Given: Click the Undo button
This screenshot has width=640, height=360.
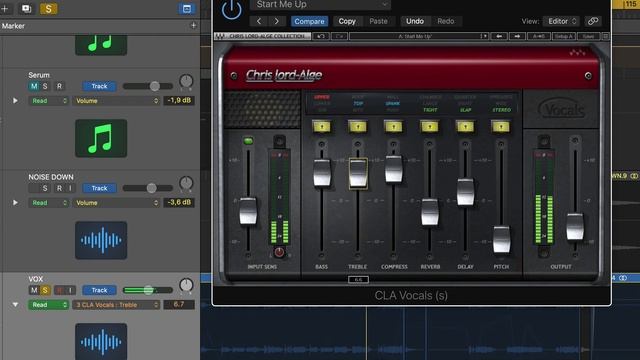Looking at the screenshot, I should tap(415, 21).
